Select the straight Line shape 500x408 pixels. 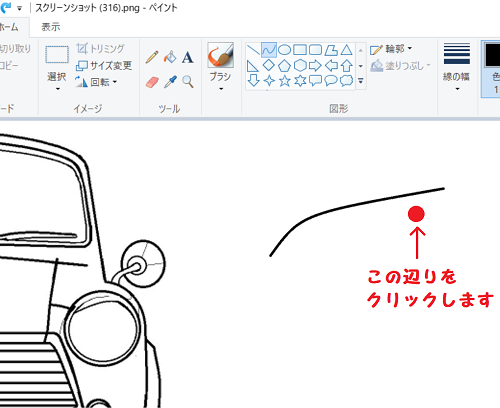pyautogui.click(x=253, y=50)
